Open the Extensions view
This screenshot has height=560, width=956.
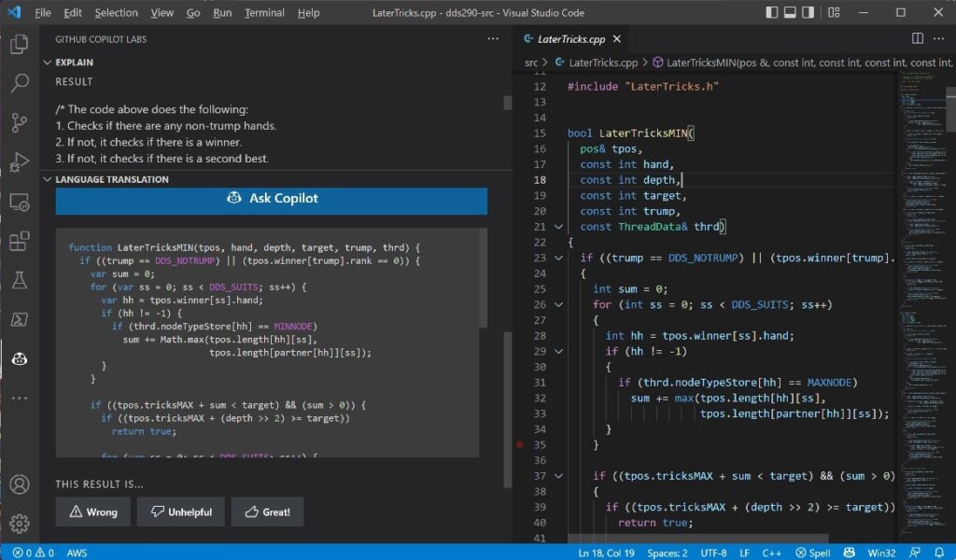19,240
